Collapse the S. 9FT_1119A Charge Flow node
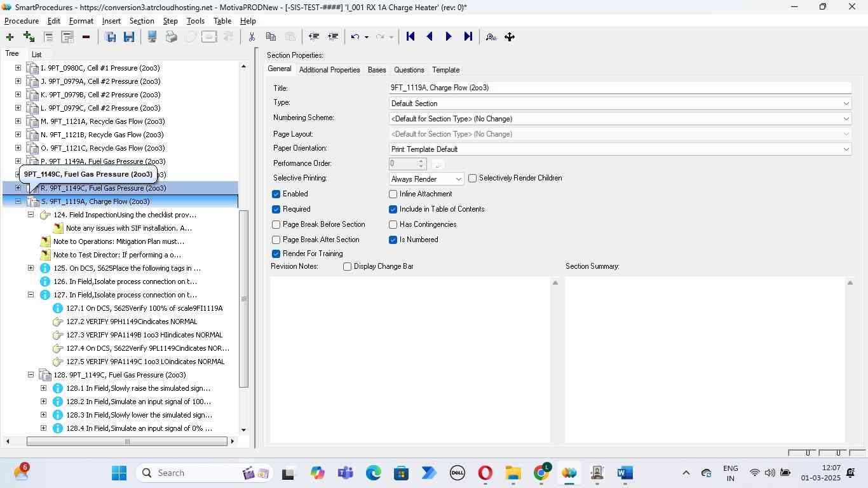 click(x=18, y=201)
